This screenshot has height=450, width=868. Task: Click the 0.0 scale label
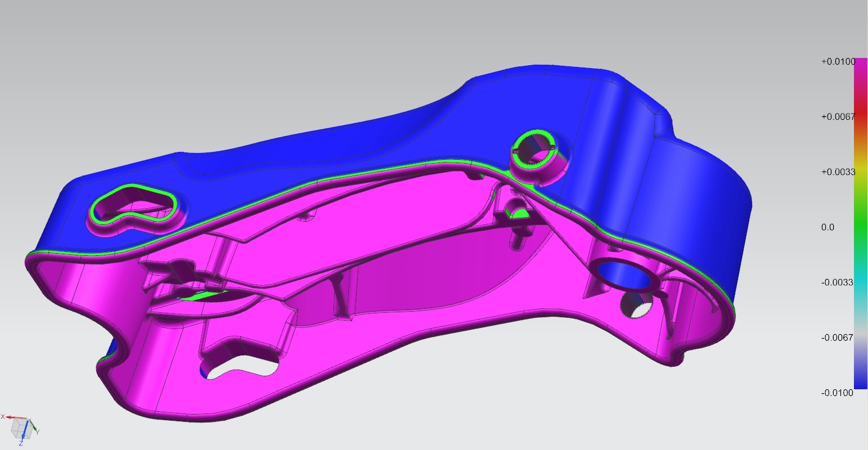tap(827, 227)
